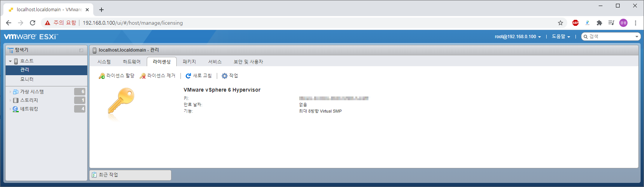Image resolution: width=644 pixels, height=187 pixels.
Task: Bookmark this page with star icon
Action: click(x=561, y=23)
